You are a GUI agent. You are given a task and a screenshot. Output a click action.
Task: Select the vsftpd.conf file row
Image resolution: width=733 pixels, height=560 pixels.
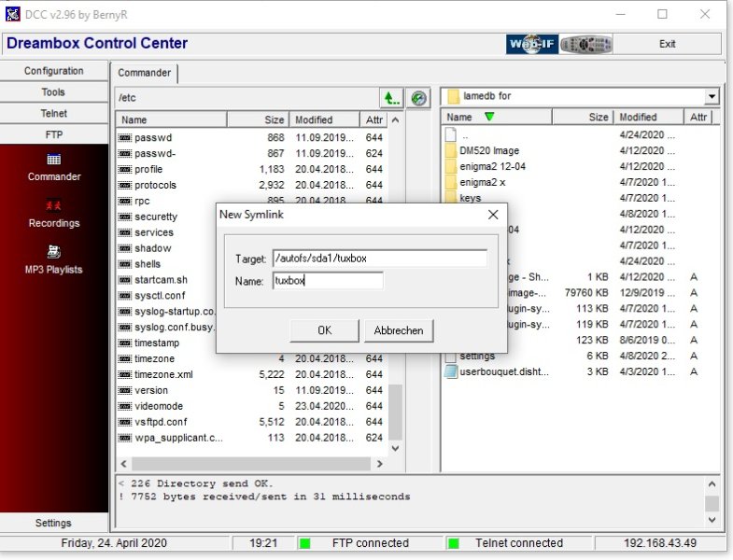pos(251,422)
